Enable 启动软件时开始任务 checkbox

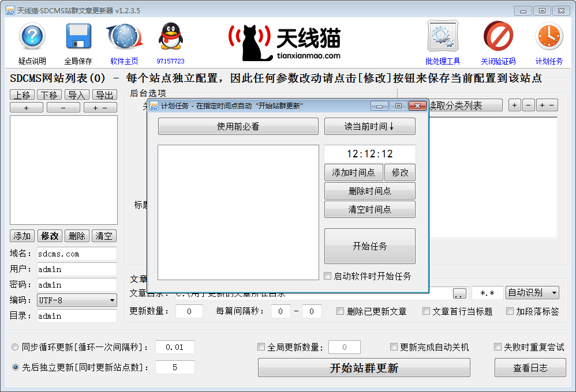pos(327,276)
